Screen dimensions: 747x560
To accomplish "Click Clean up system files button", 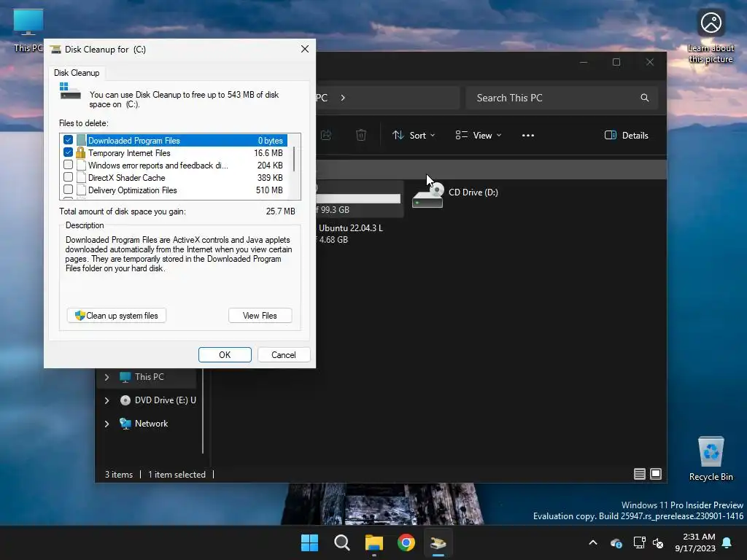I will [117, 316].
